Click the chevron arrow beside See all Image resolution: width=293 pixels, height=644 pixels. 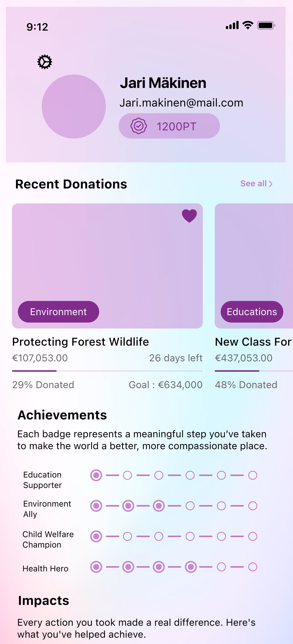[270, 184]
